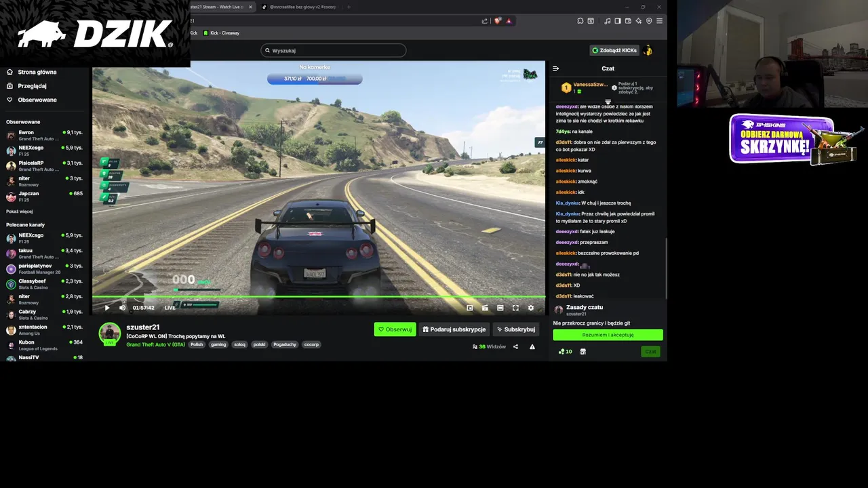Screen dimensions: 868x488
Task: Click the share stream icon
Action: pyautogui.click(x=515, y=346)
